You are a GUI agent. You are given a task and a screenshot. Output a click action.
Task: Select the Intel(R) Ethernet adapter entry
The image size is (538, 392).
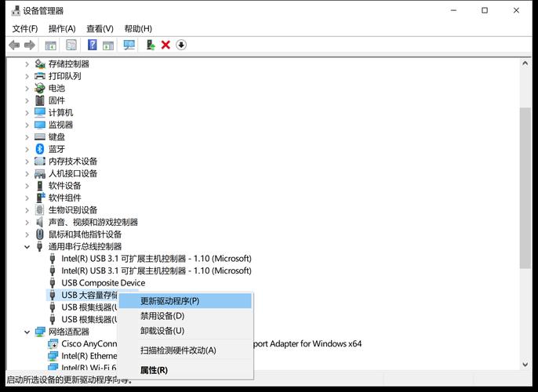click(x=89, y=356)
